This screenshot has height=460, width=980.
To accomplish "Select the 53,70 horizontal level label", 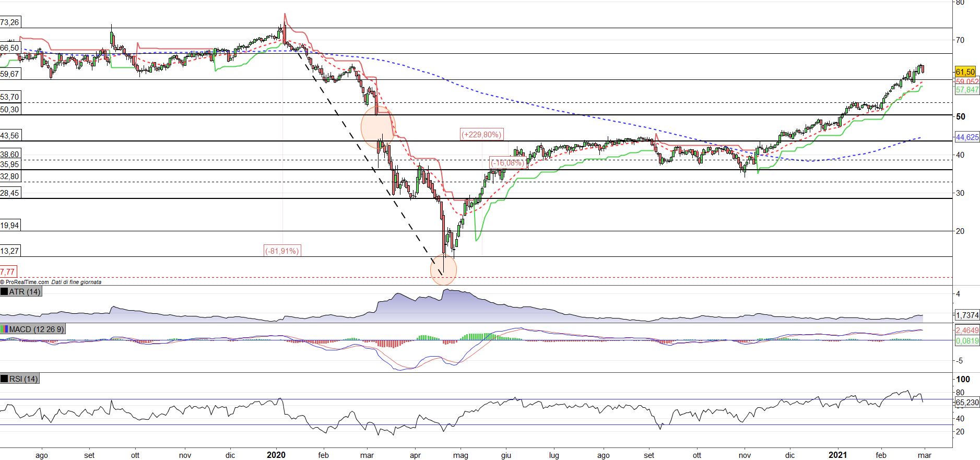I will click(10, 97).
